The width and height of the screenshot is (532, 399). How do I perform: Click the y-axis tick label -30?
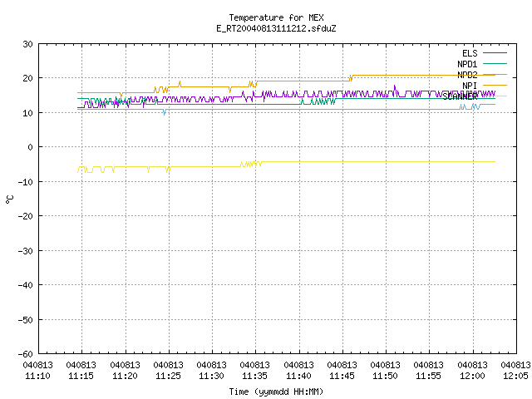click(x=26, y=251)
